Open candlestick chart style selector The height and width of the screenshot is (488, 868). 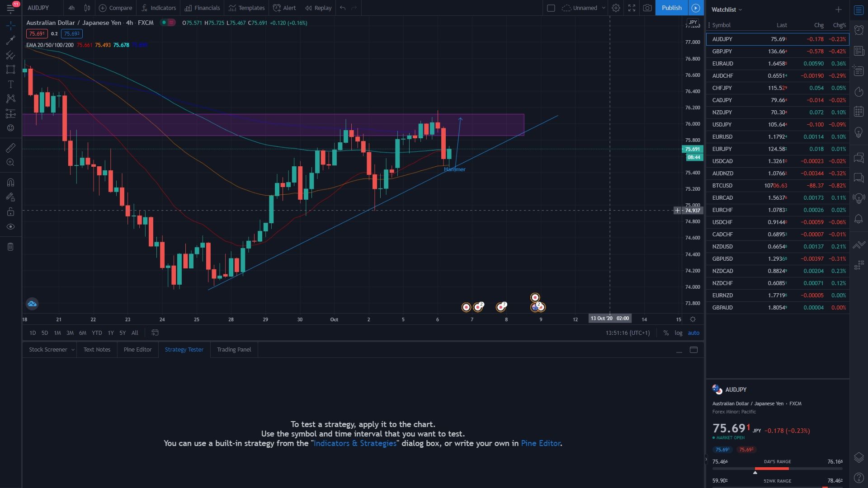87,8
